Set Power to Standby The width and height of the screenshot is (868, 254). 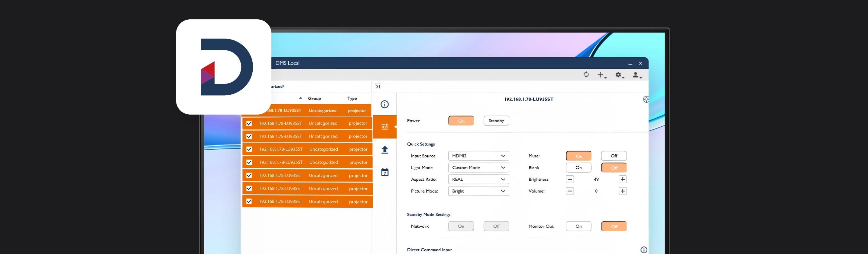496,121
